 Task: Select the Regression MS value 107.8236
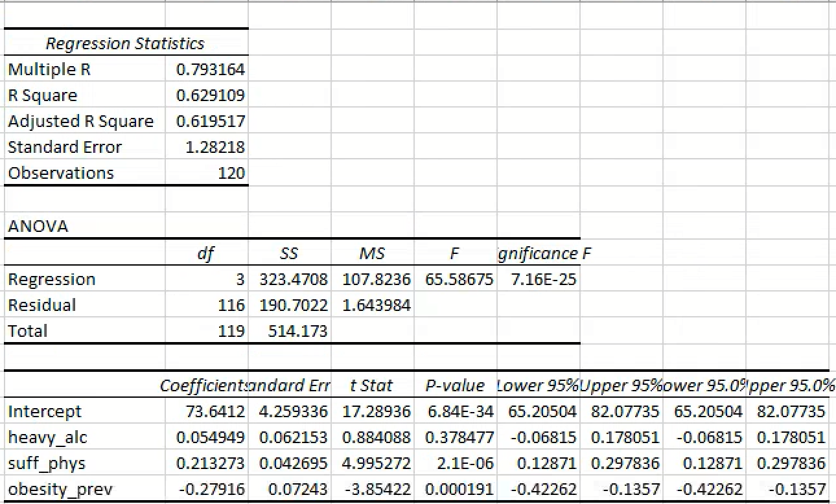coord(377,279)
